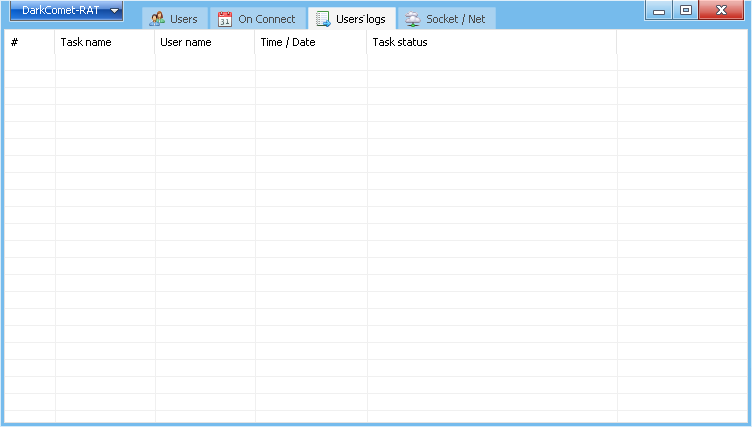Click the people icon on Users tab
This screenshot has width=752, height=427.
click(157, 19)
